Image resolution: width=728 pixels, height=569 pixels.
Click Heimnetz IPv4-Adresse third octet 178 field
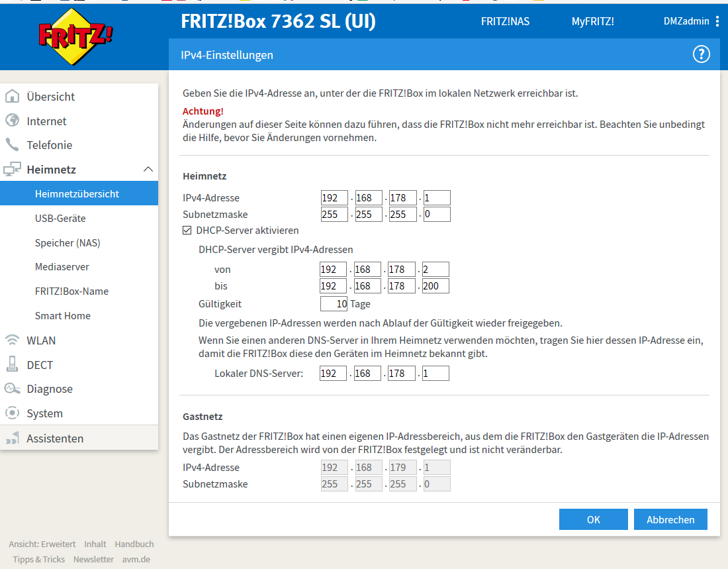[402, 197]
